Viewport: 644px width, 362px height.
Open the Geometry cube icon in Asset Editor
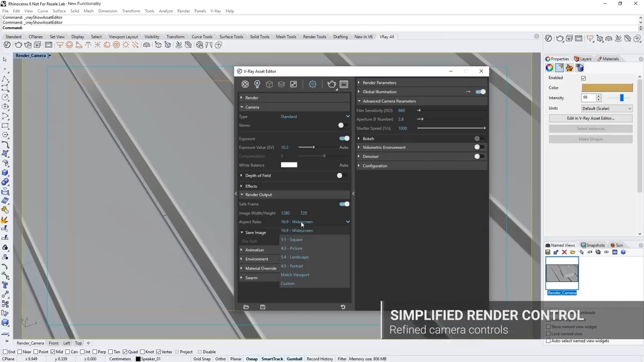click(269, 84)
